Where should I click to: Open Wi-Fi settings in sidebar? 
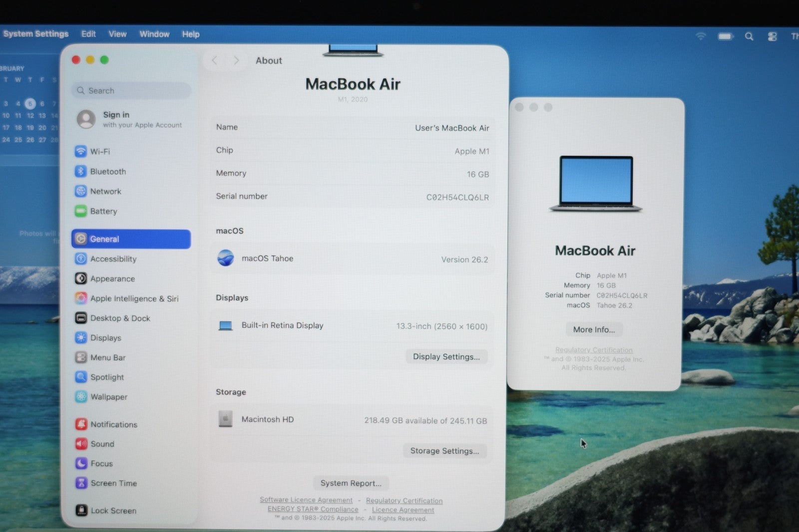click(100, 151)
